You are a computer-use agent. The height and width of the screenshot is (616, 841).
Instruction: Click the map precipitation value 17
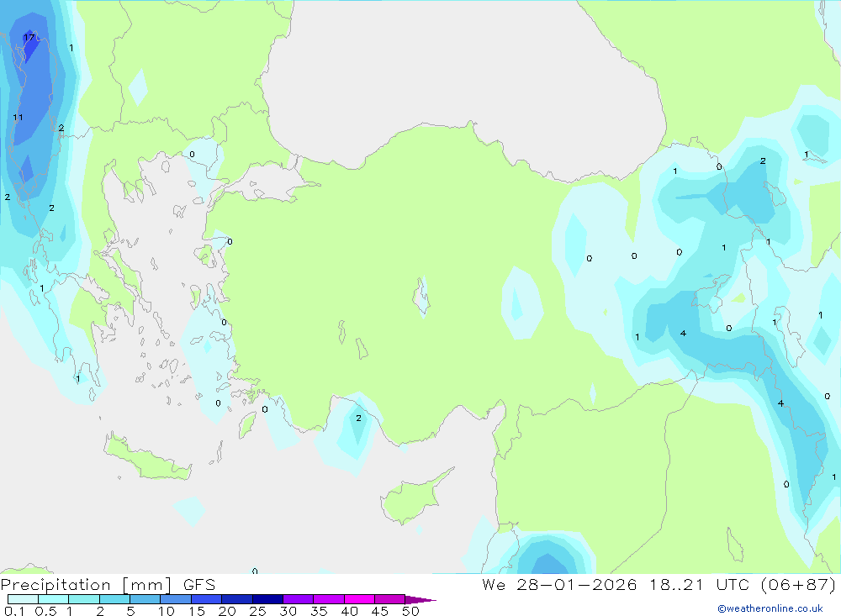(29, 38)
